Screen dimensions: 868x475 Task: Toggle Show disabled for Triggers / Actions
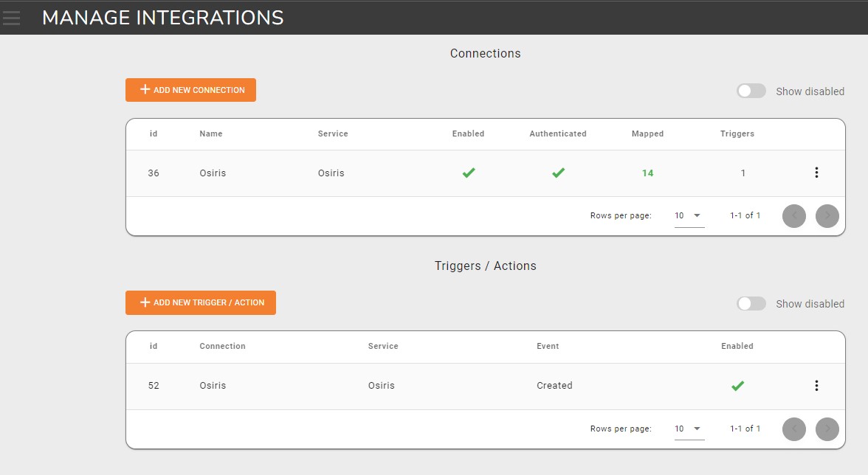pyautogui.click(x=751, y=303)
